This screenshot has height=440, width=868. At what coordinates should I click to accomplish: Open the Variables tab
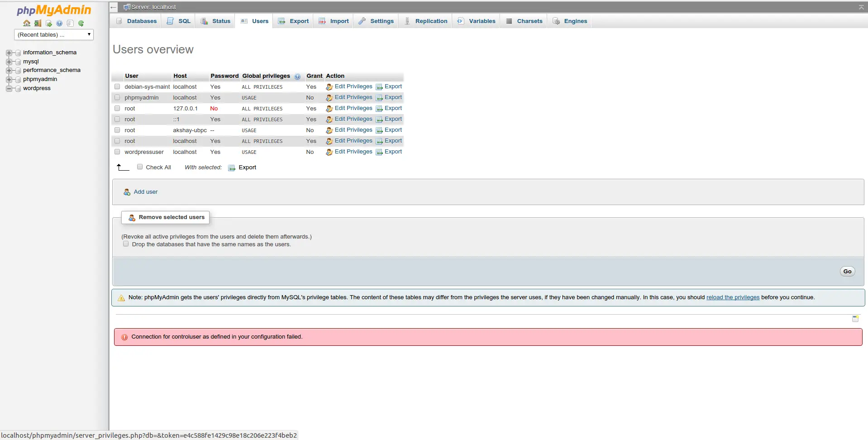477,21
